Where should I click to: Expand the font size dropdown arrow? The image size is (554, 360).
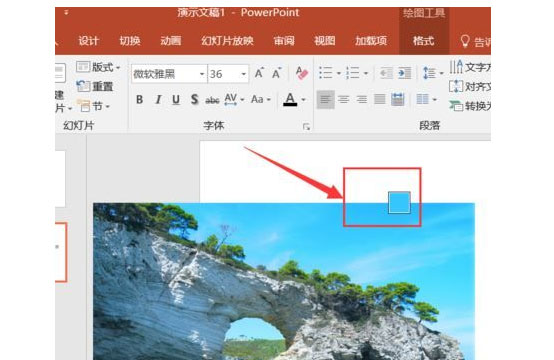coord(243,74)
